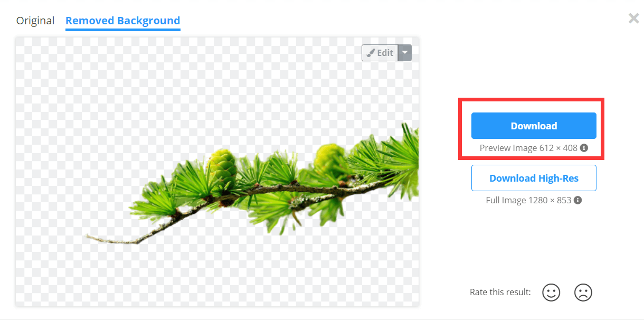644x320 pixels.
Task: Click the blue Download button
Action: pos(534,126)
